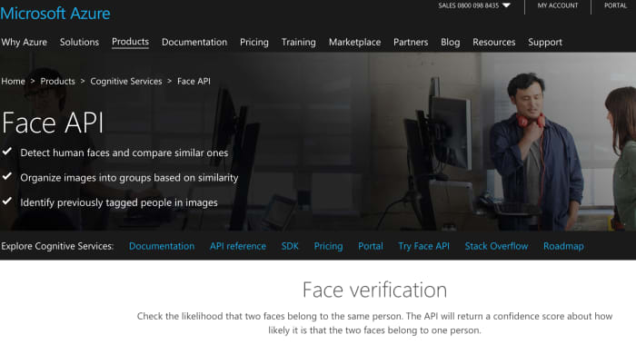Open the Marketplace menu item

[x=355, y=42]
